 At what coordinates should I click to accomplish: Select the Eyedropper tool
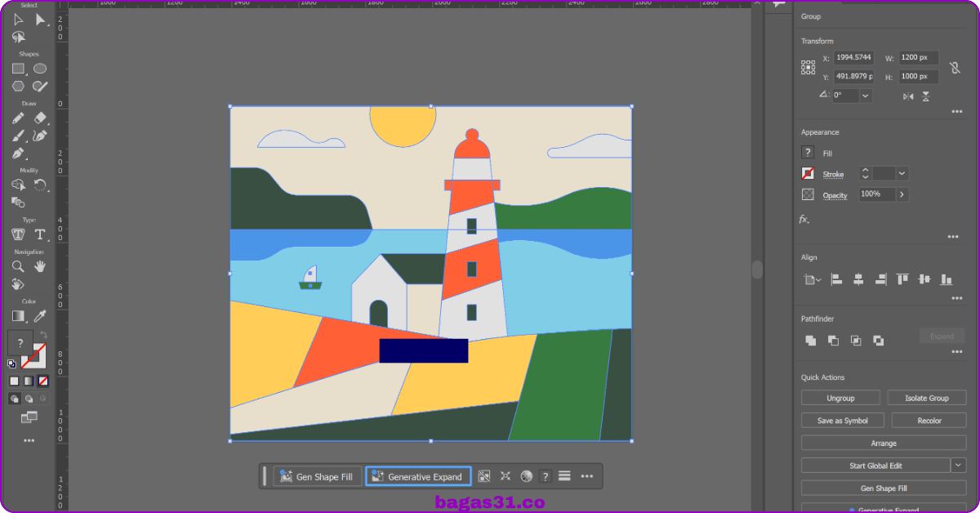40,315
